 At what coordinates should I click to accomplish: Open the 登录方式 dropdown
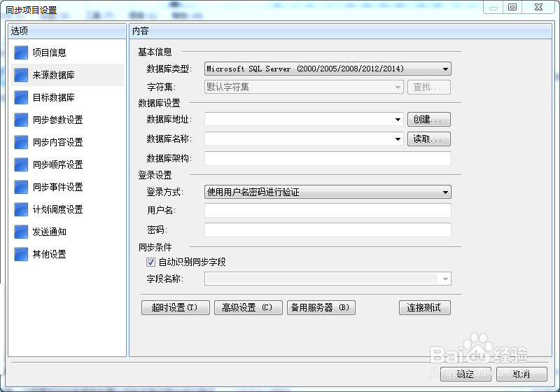[328, 192]
